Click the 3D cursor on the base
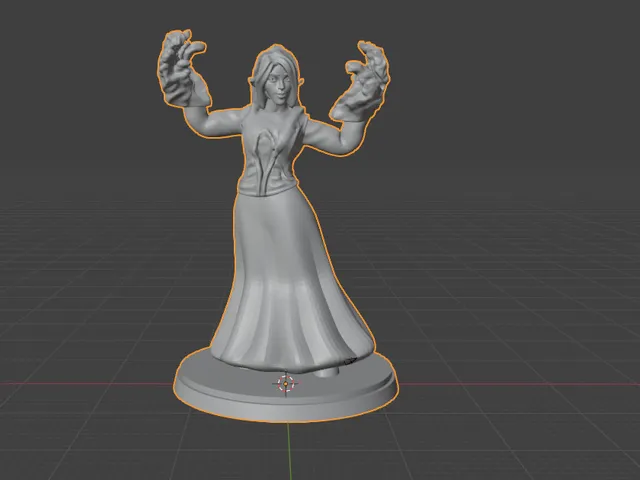 pos(286,384)
